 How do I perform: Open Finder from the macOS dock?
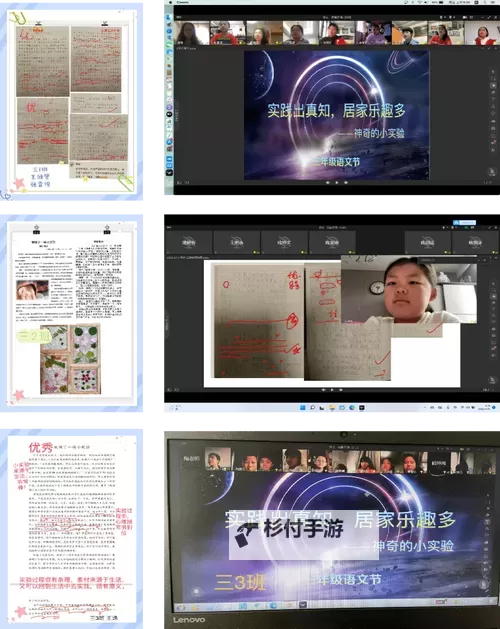point(169,17)
